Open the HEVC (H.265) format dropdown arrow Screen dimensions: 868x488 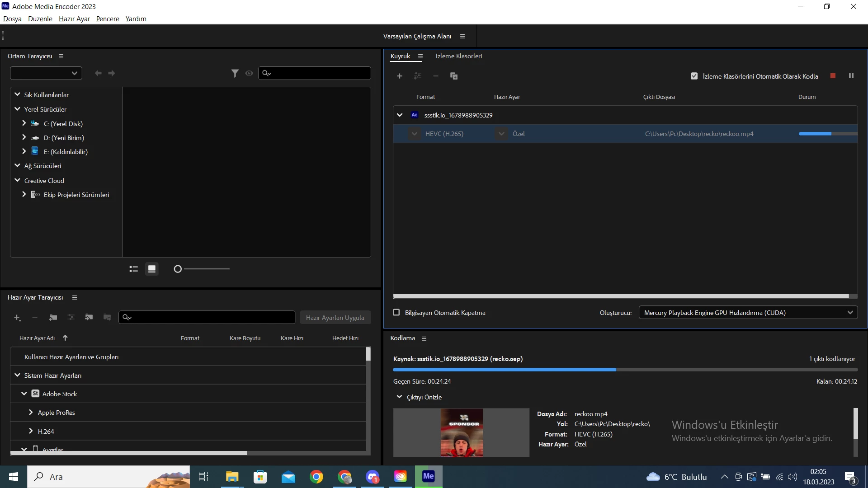[x=415, y=134]
